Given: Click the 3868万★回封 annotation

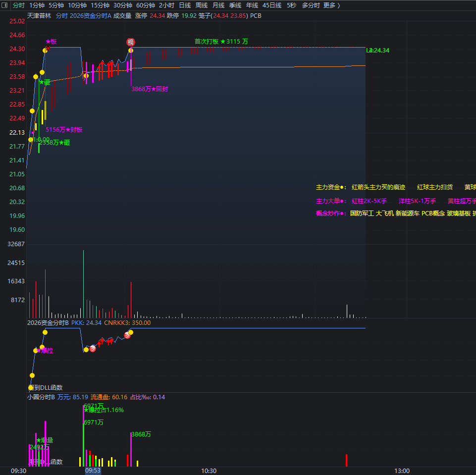Looking at the screenshot, I should 150,89.
